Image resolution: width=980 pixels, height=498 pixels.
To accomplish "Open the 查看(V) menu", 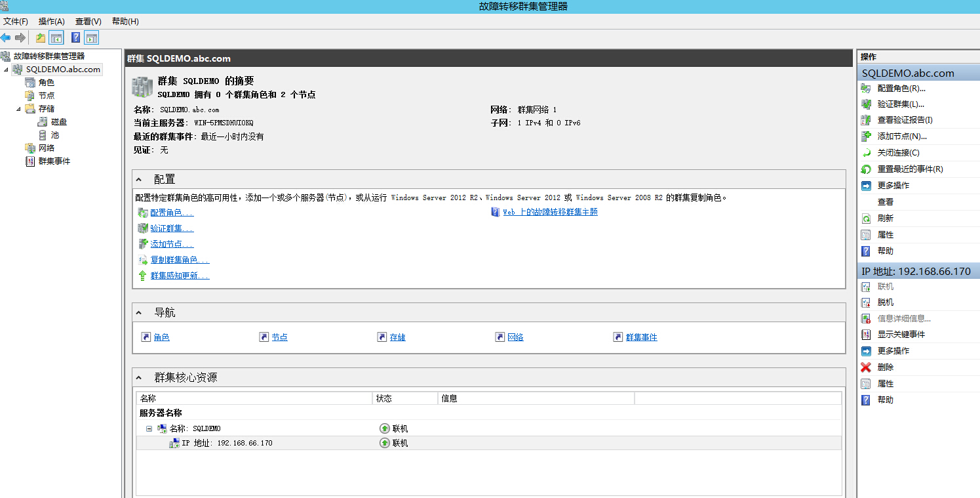I will click(x=88, y=21).
